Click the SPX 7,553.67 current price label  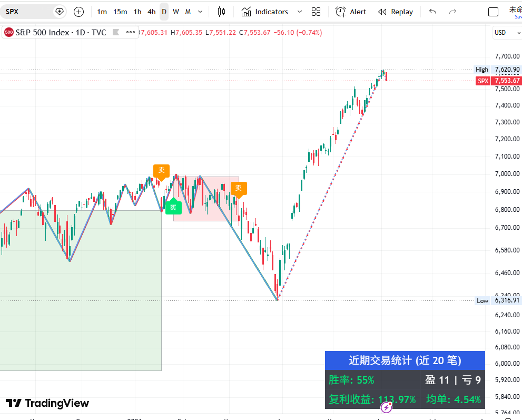[498, 81]
